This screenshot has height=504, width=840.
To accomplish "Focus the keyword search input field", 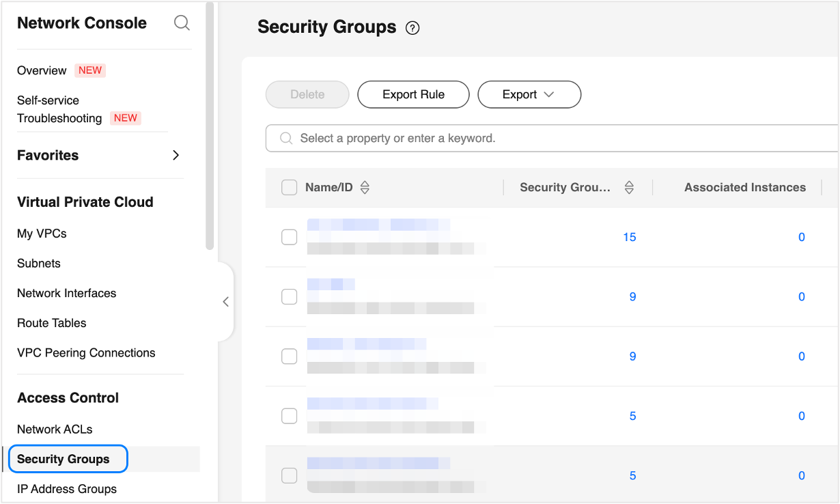I will (546, 139).
